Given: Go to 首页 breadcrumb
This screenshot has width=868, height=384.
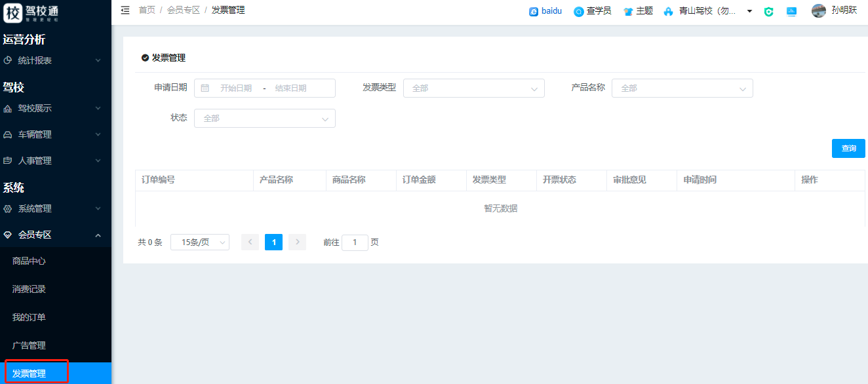Looking at the screenshot, I should 147,10.
